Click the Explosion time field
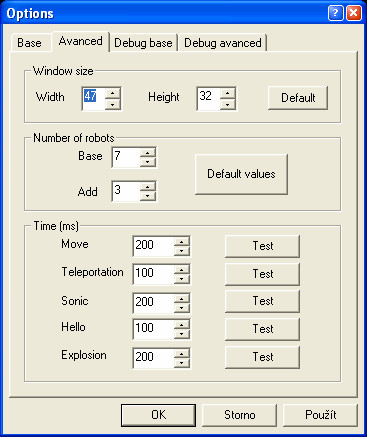Image resolution: width=367 pixels, height=437 pixels. 153,358
